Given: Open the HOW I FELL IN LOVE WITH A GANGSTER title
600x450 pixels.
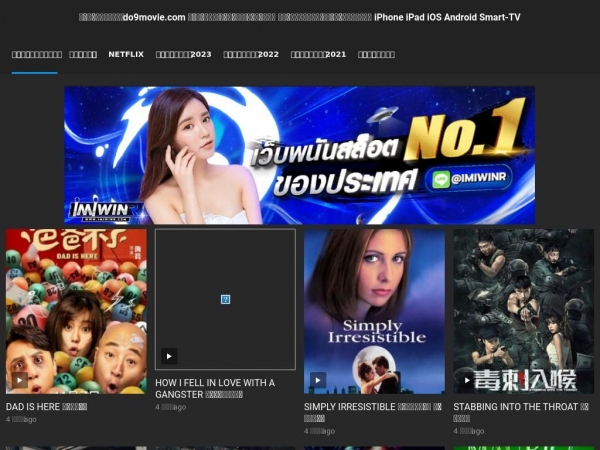Looking at the screenshot, I should click(215, 388).
